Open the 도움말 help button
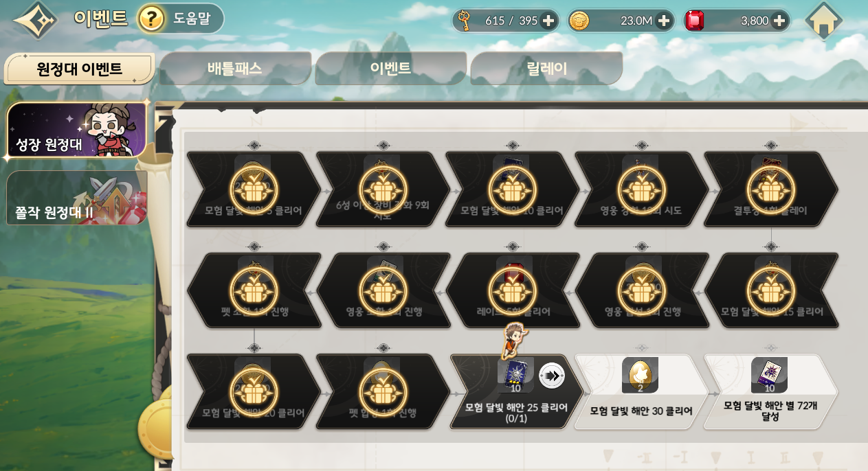868x471 pixels. point(181,19)
